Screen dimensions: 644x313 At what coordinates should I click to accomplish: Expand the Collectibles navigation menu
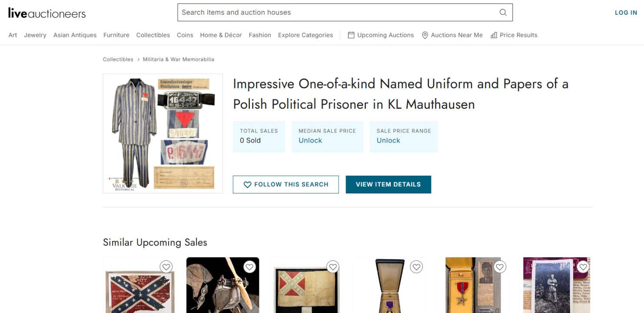153,35
